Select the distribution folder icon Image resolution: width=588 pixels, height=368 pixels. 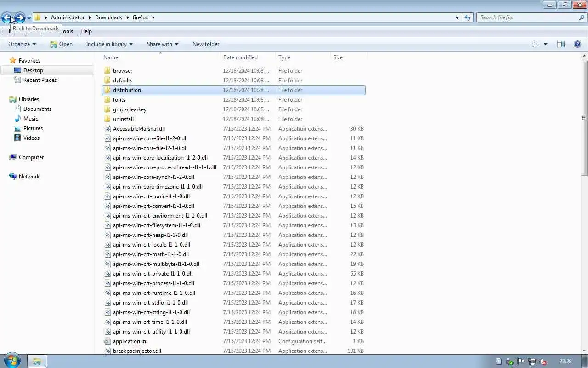107,90
